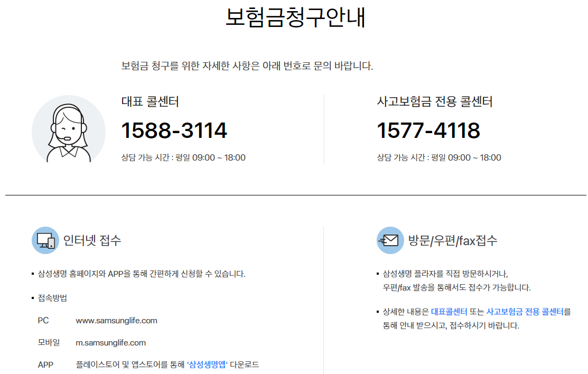
Task: Open the blue 대표콜센터 link
Action: tap(449, 311)
